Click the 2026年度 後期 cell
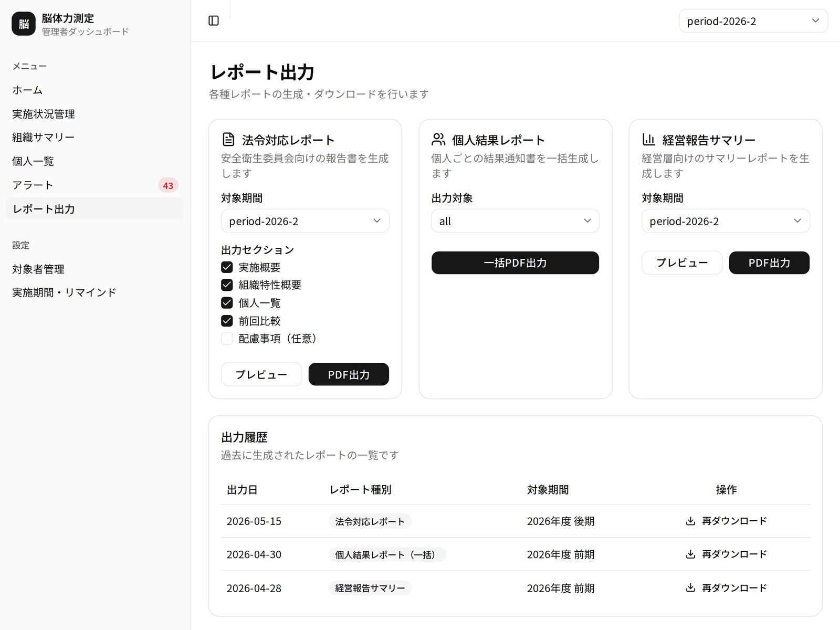840x630 pixels. (x=561, y=521)
